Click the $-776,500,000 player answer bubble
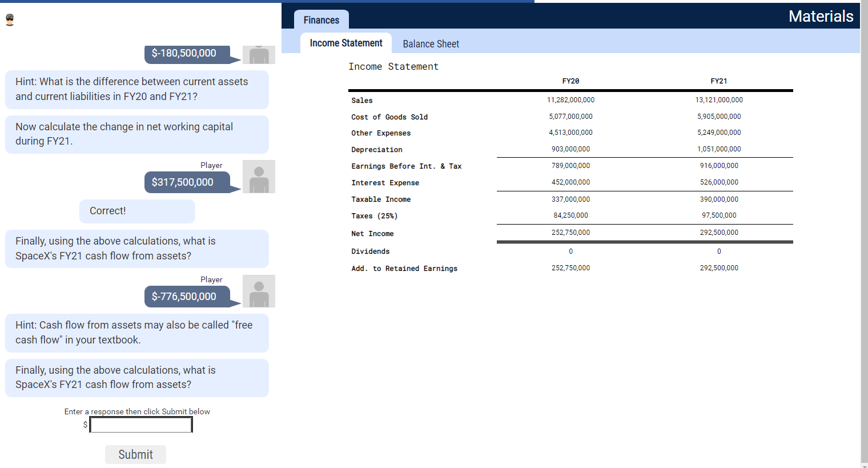 pos(187,297)
